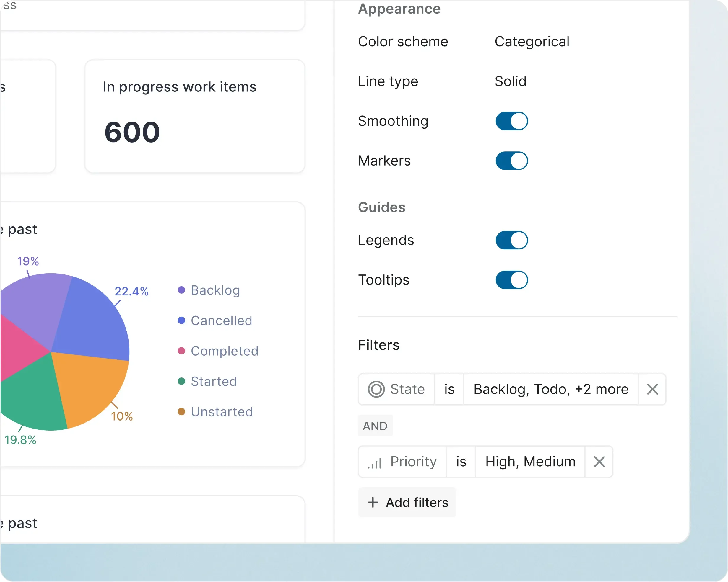Click the Cancelled legend dot
This screenshot has height=582, width=728.
tap(181, 321)
